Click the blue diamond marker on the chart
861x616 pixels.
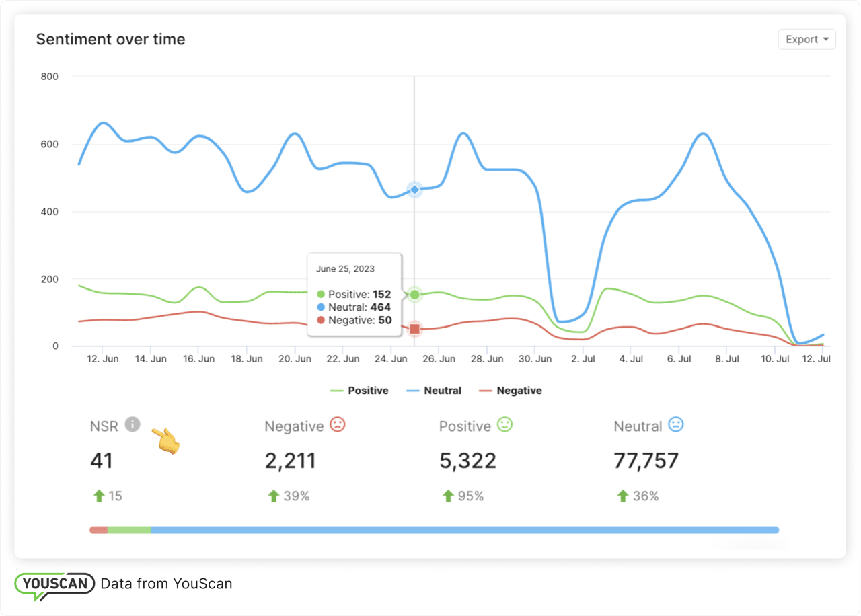pyautogui.click(x=414, y=190)
